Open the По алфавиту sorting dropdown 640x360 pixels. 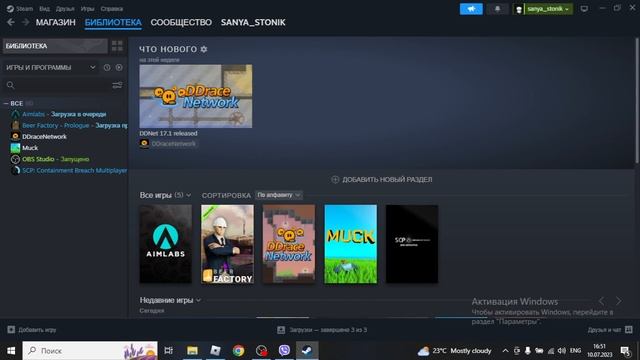279,195
